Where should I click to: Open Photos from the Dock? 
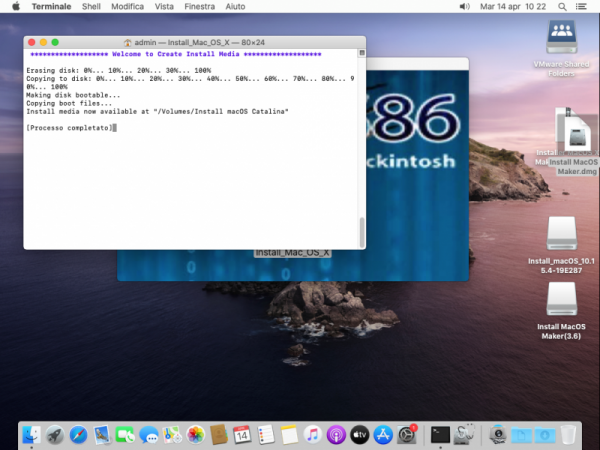pos(196,435)
